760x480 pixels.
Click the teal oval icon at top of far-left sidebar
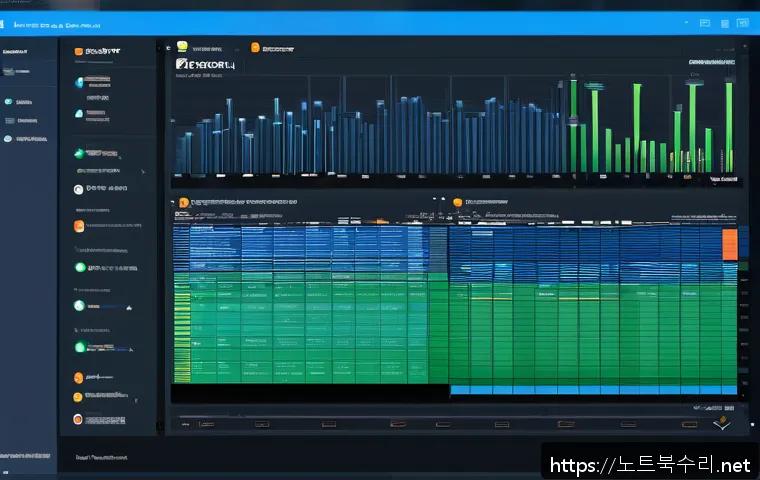9,102
